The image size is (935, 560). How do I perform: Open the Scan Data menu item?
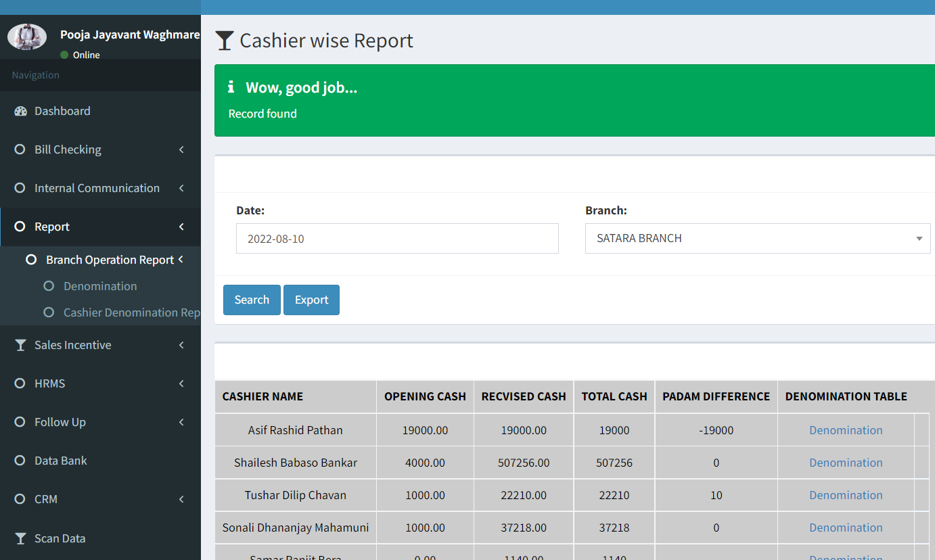100,538
